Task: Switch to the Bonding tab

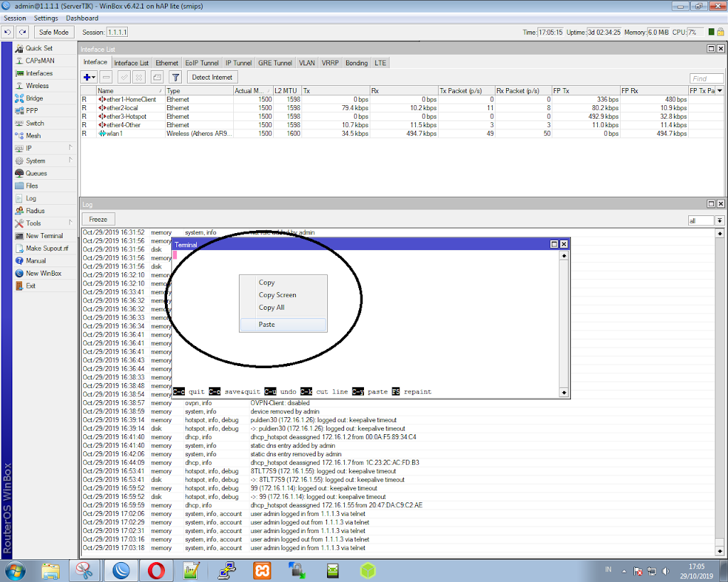Action: point(357,63)
